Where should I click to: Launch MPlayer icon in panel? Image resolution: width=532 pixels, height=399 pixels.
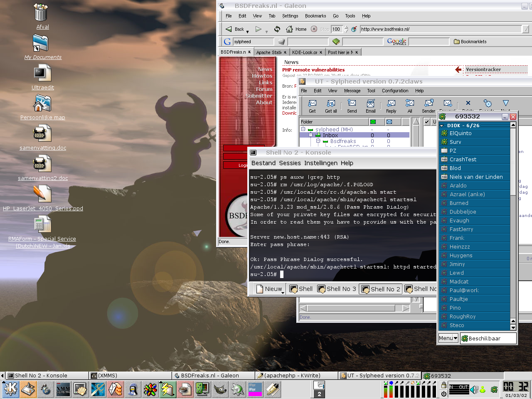pos(255,389)
